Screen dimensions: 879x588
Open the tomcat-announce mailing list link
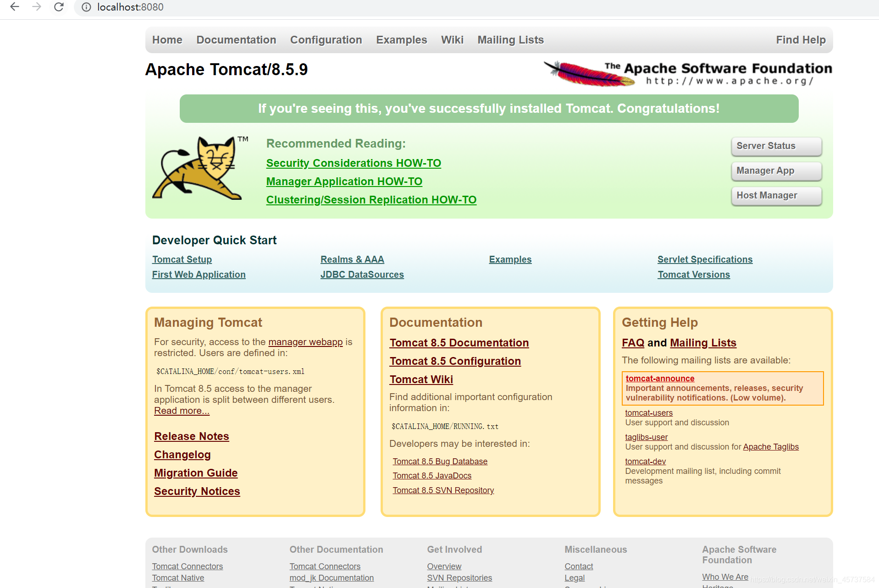pos(660,379)
